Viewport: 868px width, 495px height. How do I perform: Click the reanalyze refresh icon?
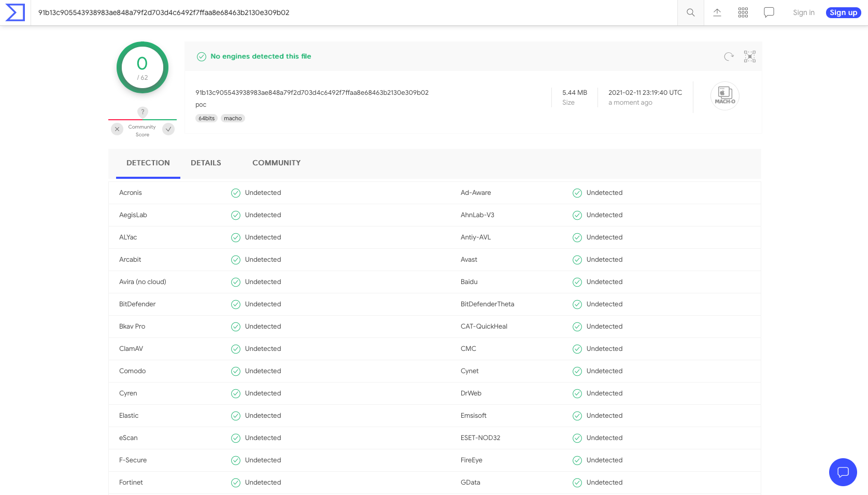(729, 56)
